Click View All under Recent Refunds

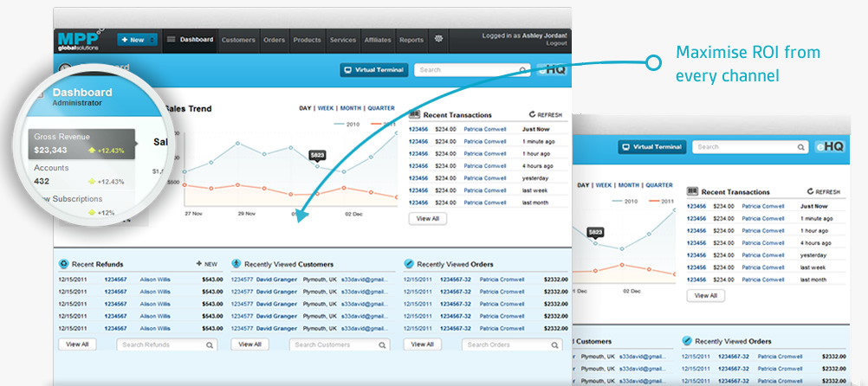click(77, 344)
